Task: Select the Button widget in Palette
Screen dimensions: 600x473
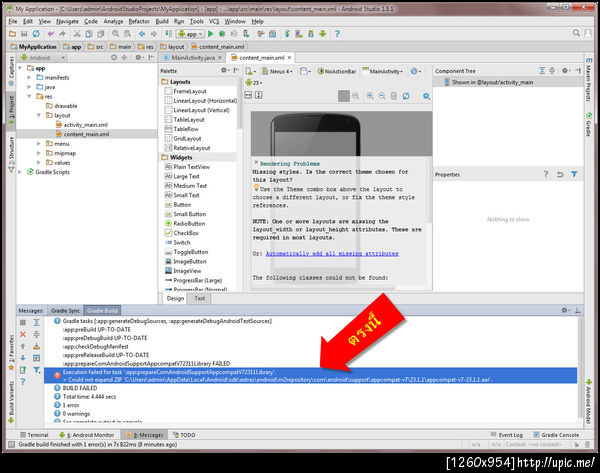Action: coord(178,205)
